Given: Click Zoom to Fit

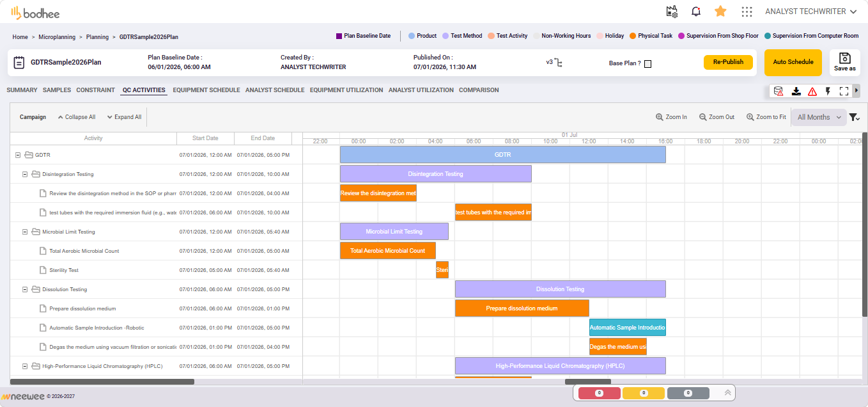Looking at the screenshot, I should pyautogui.click(x=766, y=117).
